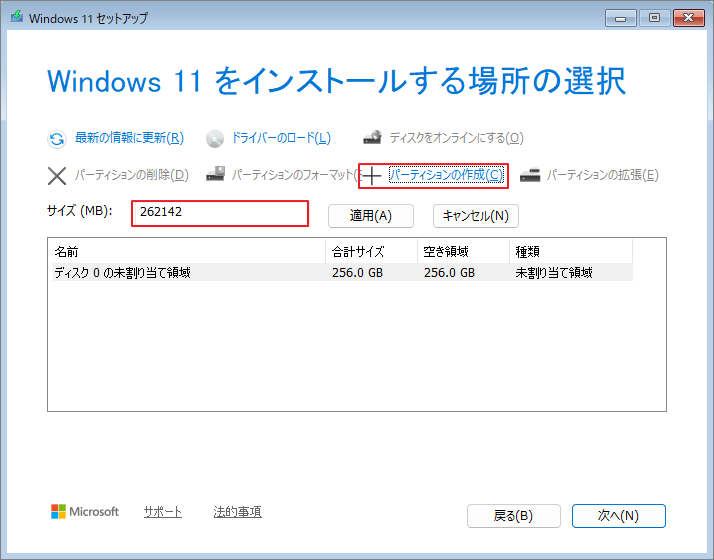Click the Microsoft logo
The width and height of the screenshot is (714, 560).
click(x=85, y=511)
